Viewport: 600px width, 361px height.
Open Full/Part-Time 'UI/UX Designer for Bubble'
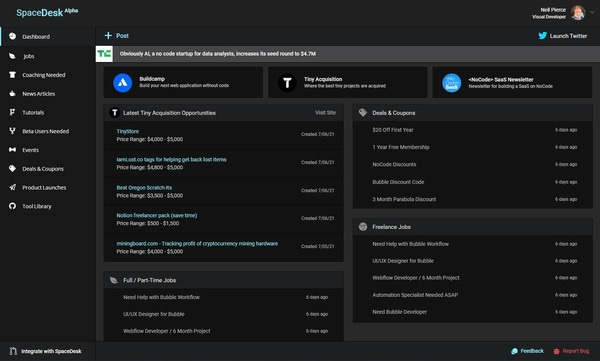pos(153,314)
